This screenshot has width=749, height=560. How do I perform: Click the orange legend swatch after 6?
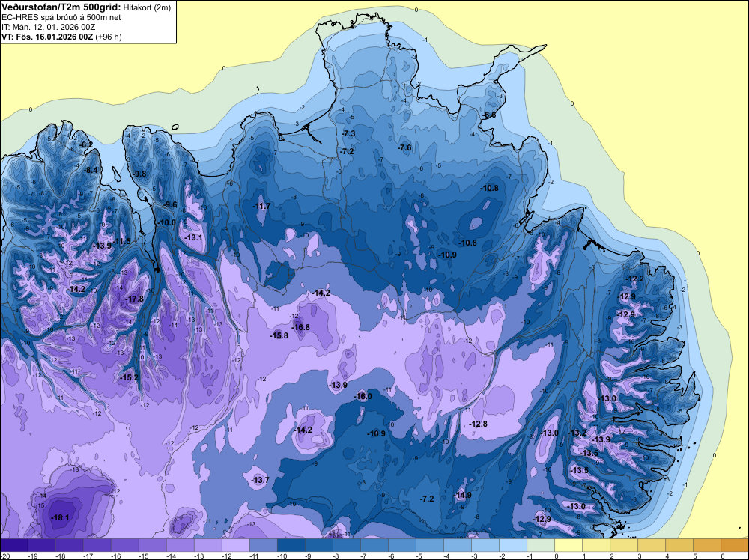(734, 545)
